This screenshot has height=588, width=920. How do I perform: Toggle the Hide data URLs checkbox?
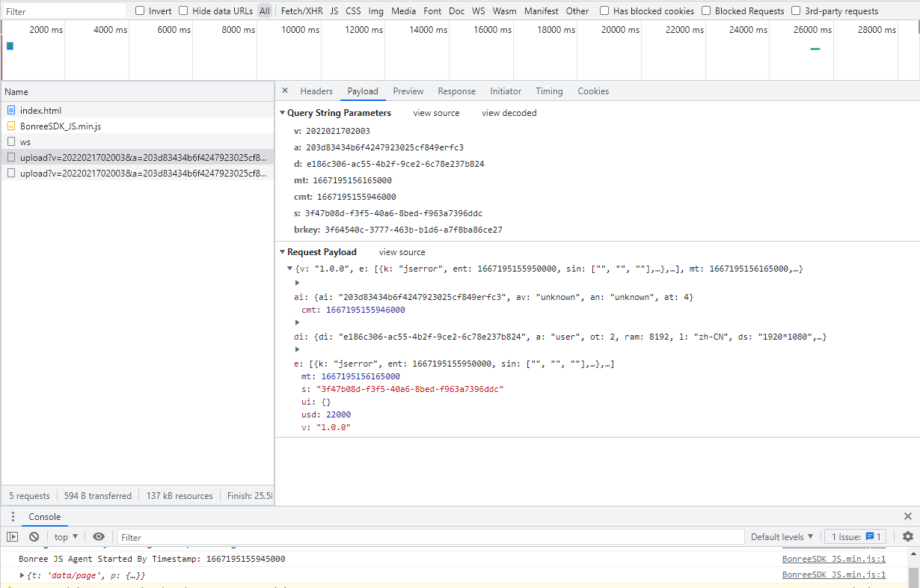pyautogui.click(x=183, y=11)
